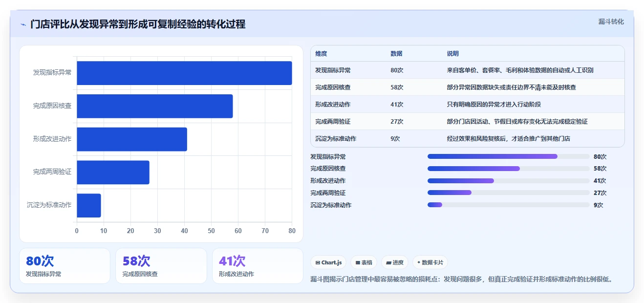This screenshot has width=644, height=303.
Task: Click the 形成改进动作 bar in the chart
Action: [x=132, y=139]
